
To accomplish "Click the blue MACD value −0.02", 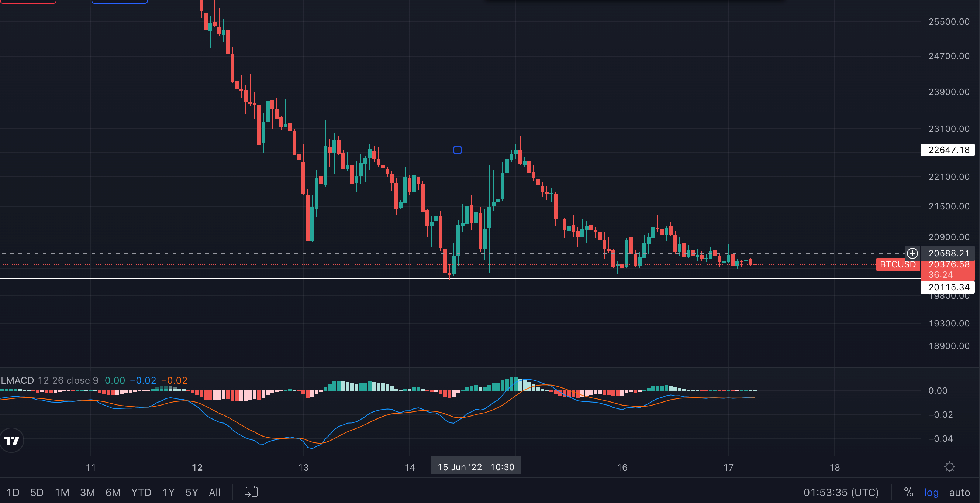I will [143, 380].
